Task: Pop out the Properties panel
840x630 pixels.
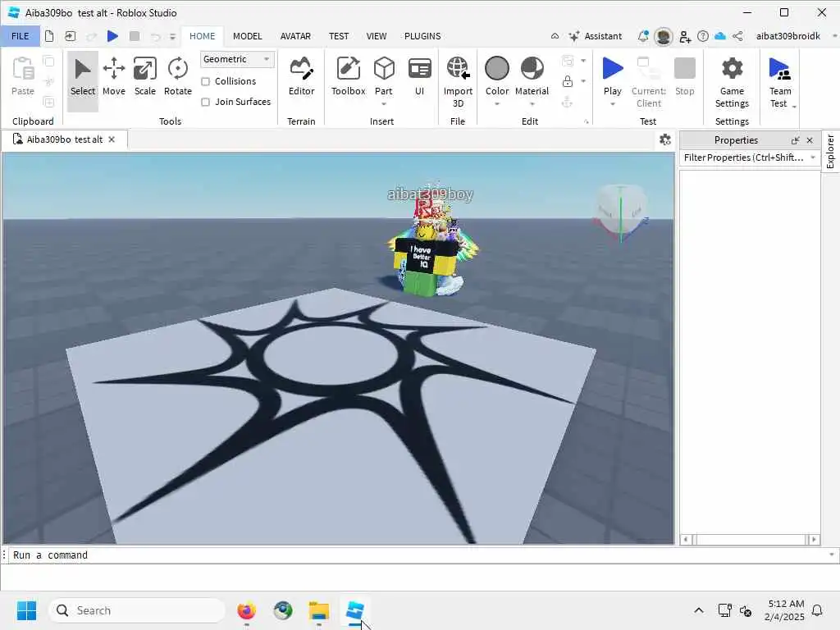Action: tap(795, 140)
